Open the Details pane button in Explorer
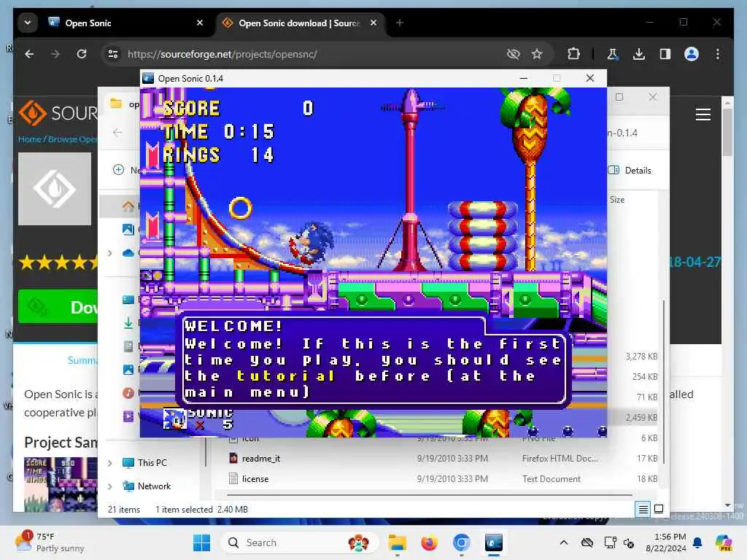The width and height of the screenshot is (747, 560). coord(630,171)
